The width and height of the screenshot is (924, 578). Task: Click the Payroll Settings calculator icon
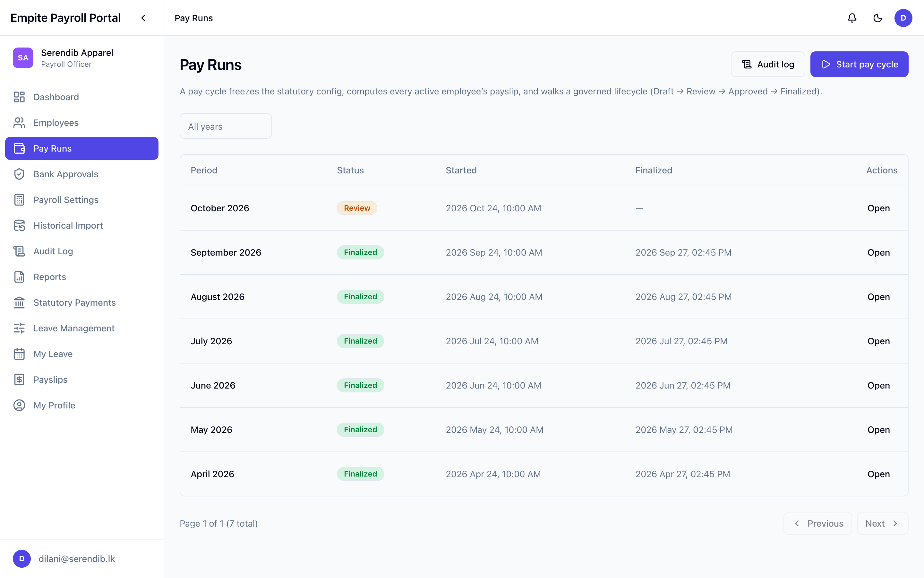19,199
